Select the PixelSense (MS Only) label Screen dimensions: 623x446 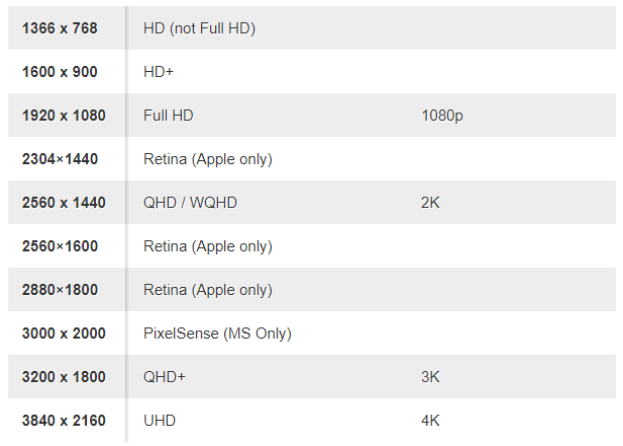pos(217,333)
